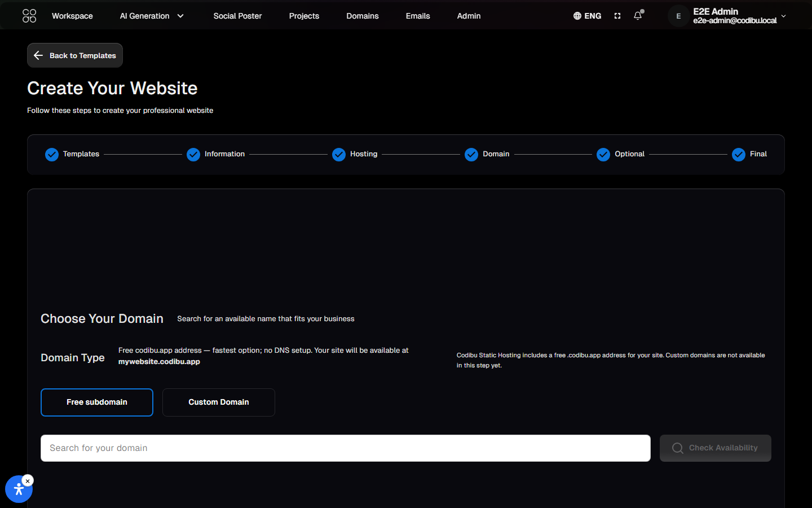Go to the Templates step checkmark
Viewport: 812px width, 508px height.
tap(52, 154)
